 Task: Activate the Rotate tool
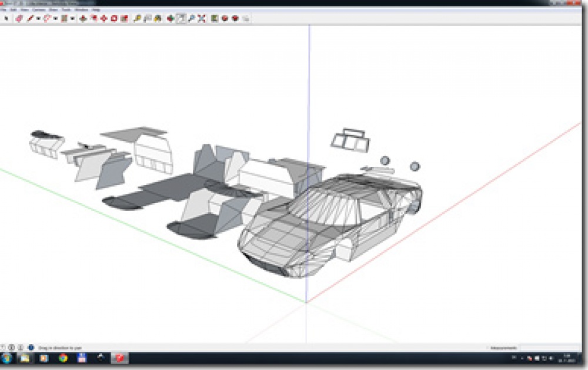(x=114, y=18)
